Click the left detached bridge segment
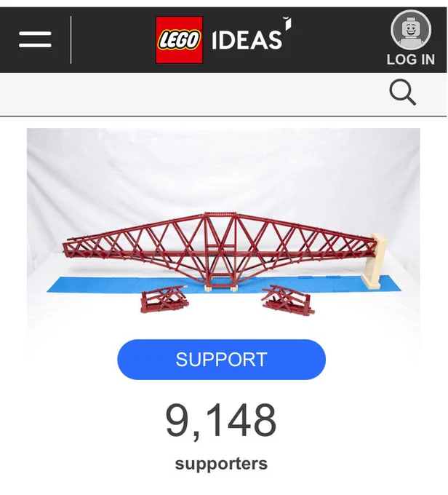The image size is (448, 495). tap(164, 298)
